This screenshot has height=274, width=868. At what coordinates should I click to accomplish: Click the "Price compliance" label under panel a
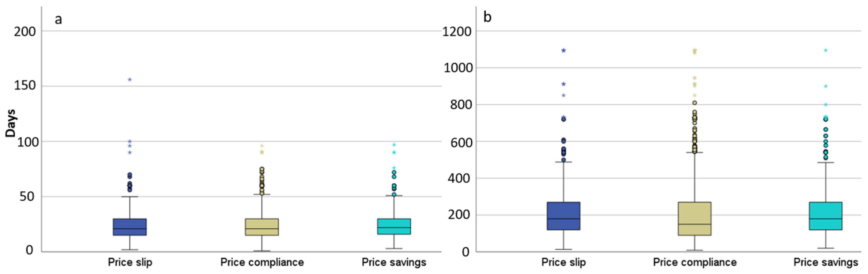click(x=262, y=262)
